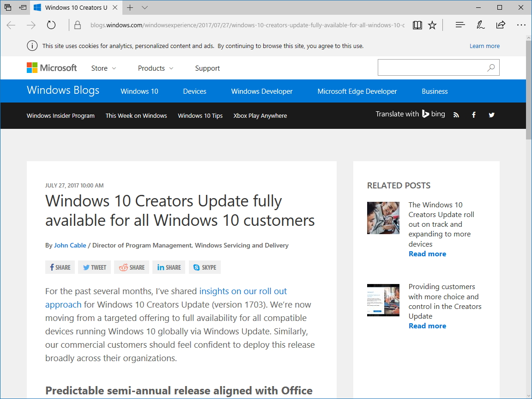The width and height of the screenshot is (532, 399).
Task: Subscribe using the RSS feed icon
Action: [x=456, y=115]
